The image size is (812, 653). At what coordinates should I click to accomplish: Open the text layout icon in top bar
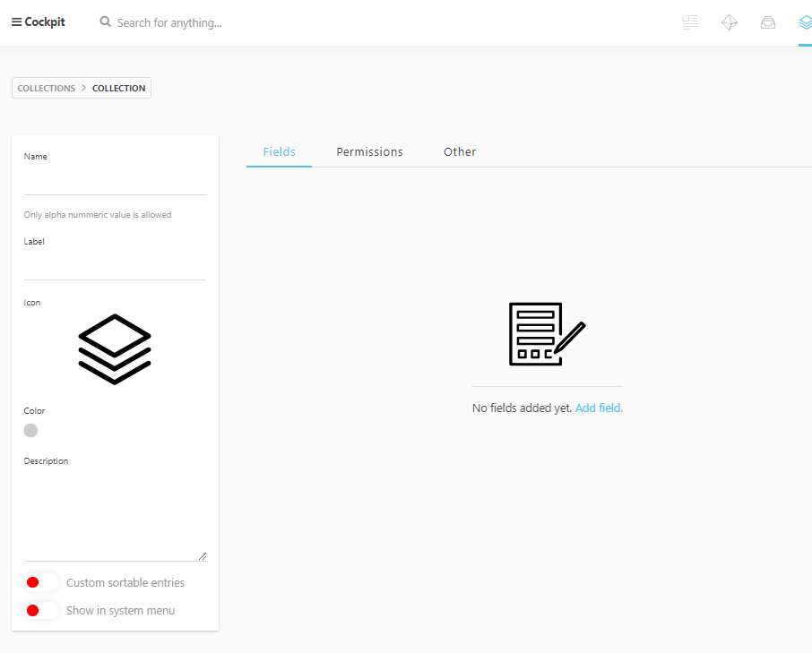[689, 22]
